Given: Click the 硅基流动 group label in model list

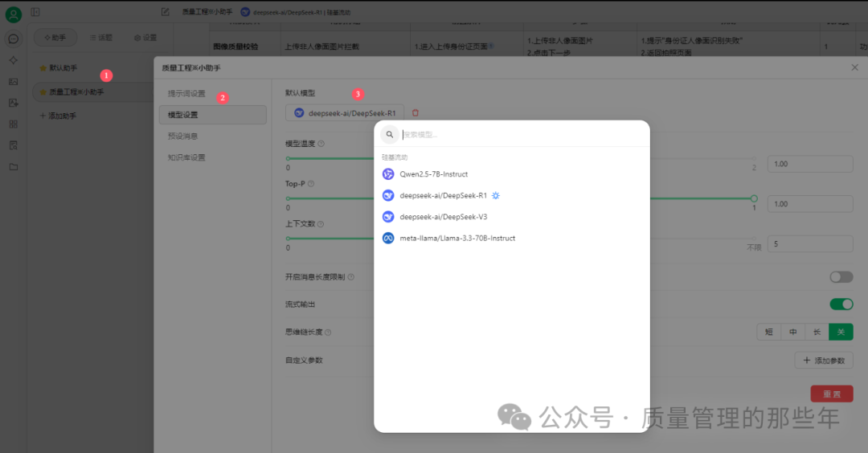Looking at the screenshot, I should [395, 157].
